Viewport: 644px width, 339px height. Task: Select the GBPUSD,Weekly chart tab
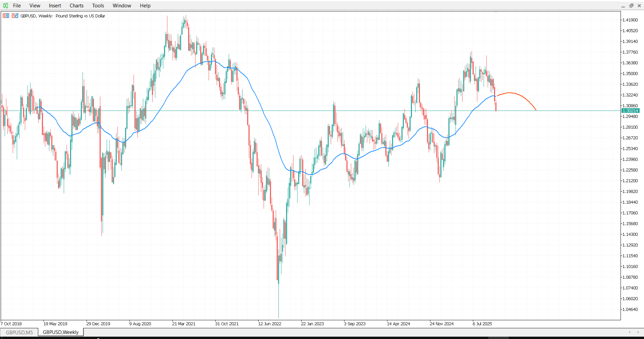click(x=61, y=332)
